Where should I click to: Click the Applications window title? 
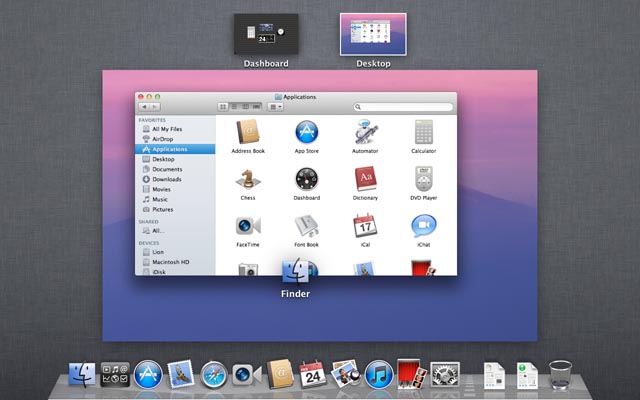point(300,97)
